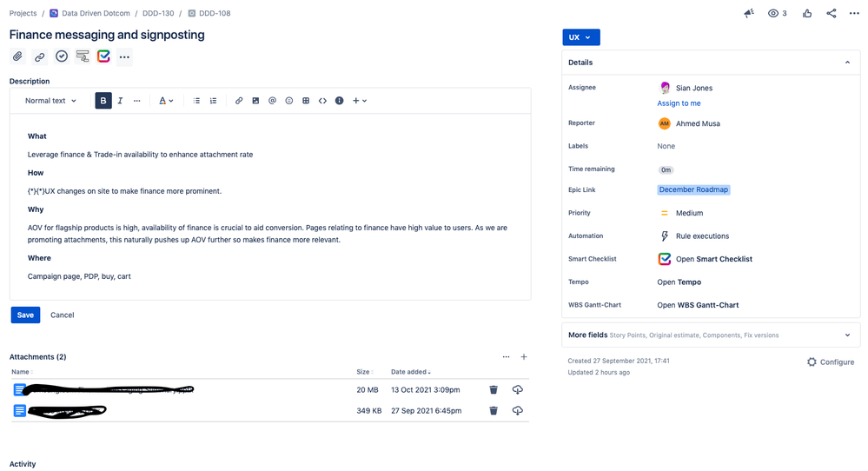Viewport: 868px width, 471px height.
Task: Link an issue using the chain icon under the title
Action: (x=39, y=56)
